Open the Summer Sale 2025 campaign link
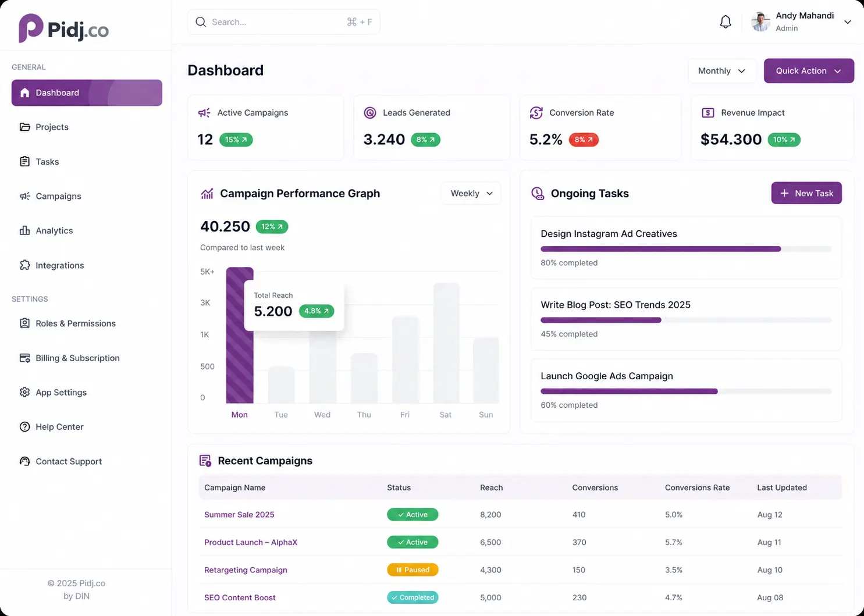The image size is (864, 616). [x=239, y=515]
